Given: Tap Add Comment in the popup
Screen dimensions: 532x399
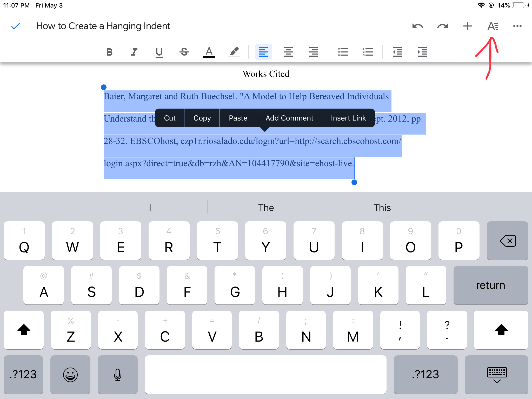Looking at the screenshot, I should 289,118.
